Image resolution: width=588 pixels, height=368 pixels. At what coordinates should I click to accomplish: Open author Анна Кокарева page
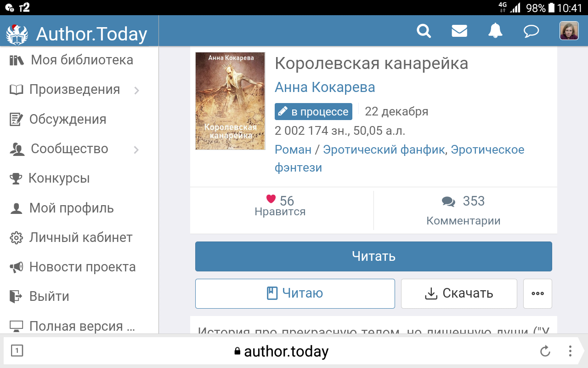coord(325,87)
